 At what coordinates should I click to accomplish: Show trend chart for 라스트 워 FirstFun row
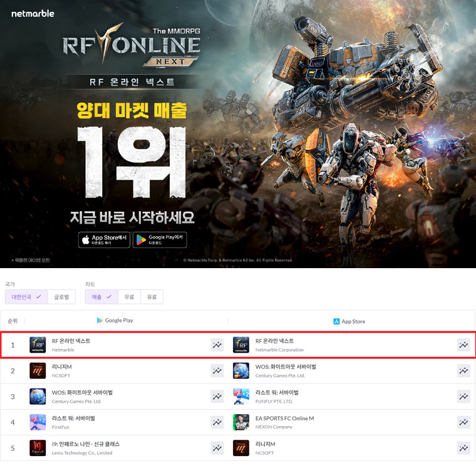tap(217, 422)
